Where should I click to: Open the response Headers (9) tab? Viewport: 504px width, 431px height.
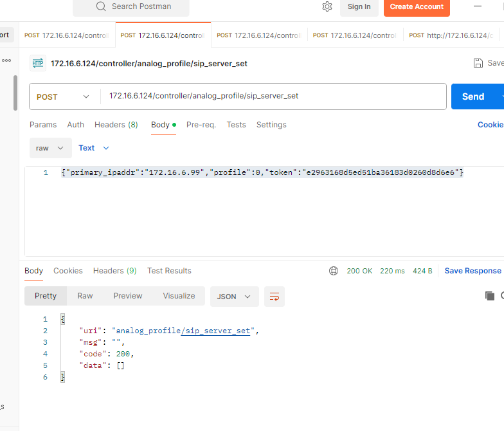point(114,271)
